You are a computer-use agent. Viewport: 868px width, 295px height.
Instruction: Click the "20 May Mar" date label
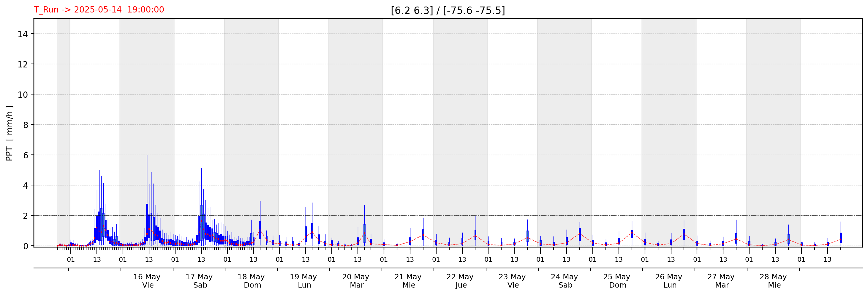coord(356,281)
